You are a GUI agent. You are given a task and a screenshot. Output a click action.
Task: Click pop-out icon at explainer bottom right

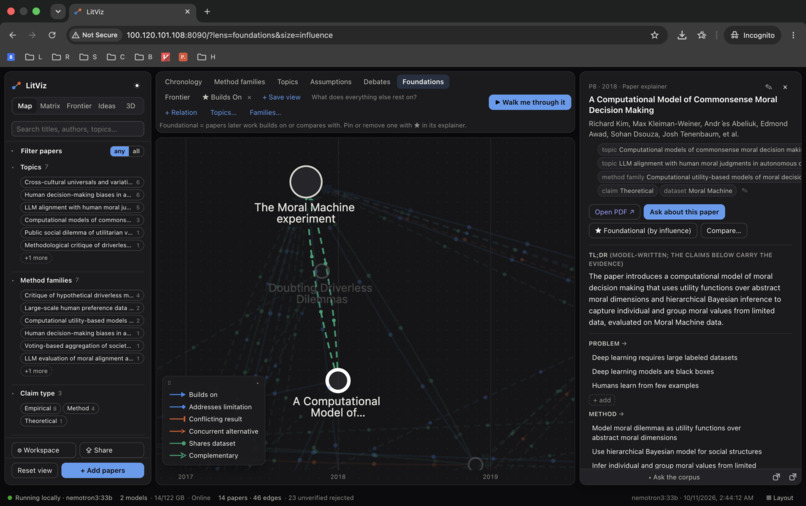793,477
